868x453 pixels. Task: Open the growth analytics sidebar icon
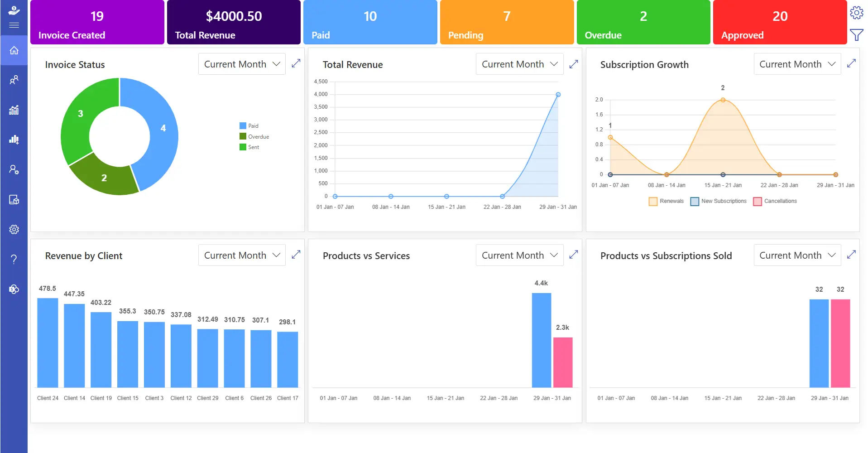pos(14,110)
